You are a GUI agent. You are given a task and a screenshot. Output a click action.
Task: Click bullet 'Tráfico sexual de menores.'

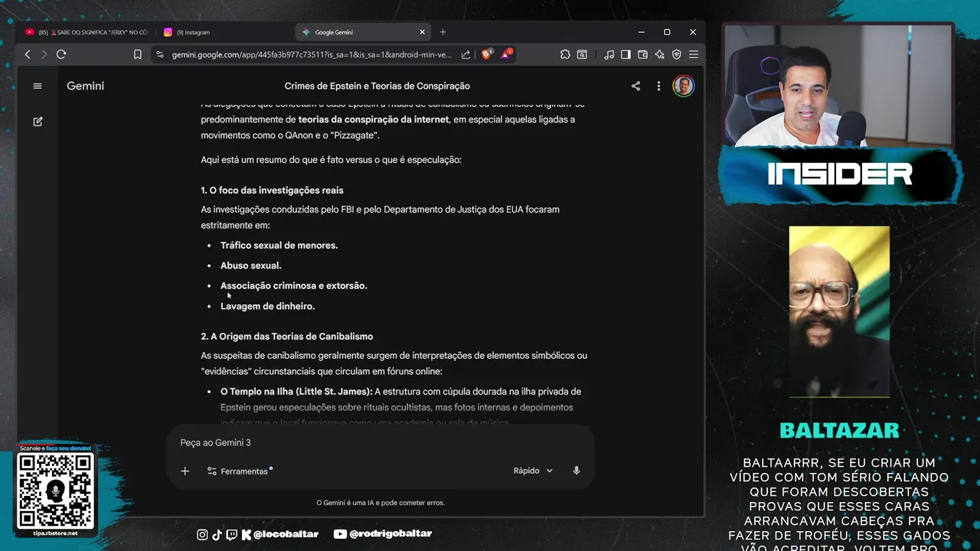coord(279,245)
